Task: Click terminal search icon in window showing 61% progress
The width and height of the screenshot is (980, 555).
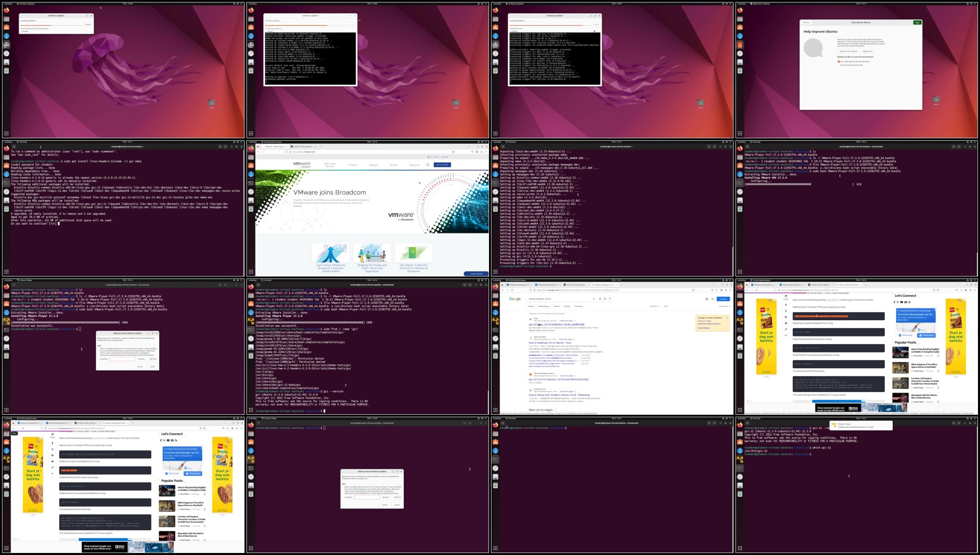Action: click(x=953, y=147)
